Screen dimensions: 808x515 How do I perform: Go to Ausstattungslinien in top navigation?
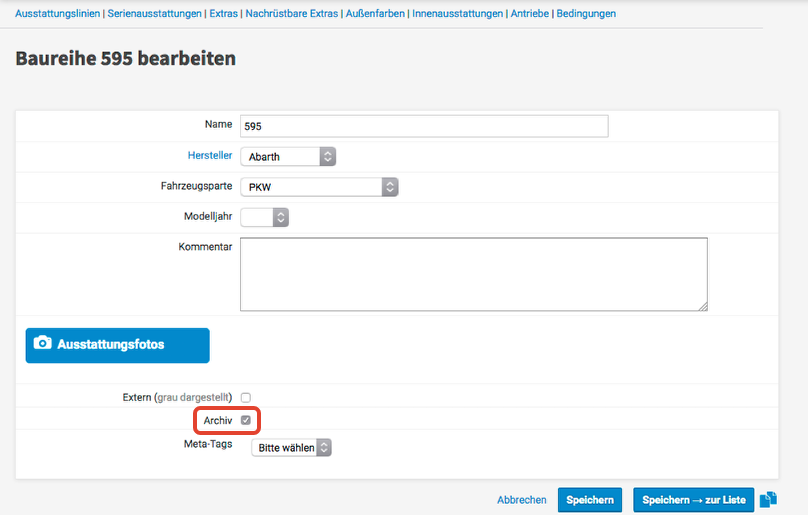point(57,14)
